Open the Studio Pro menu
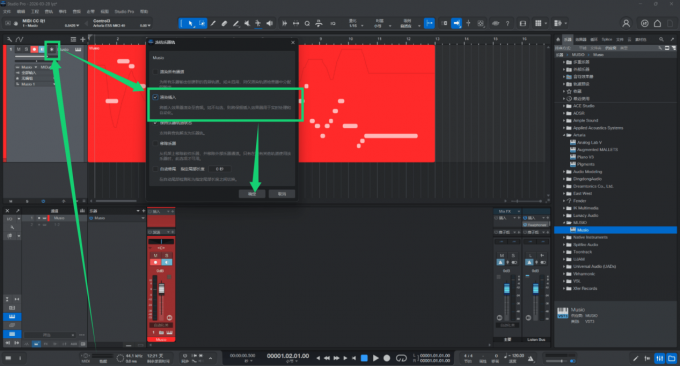Viewport: 680px width, 366px height. pyautogui.click(x=124, y=11)
